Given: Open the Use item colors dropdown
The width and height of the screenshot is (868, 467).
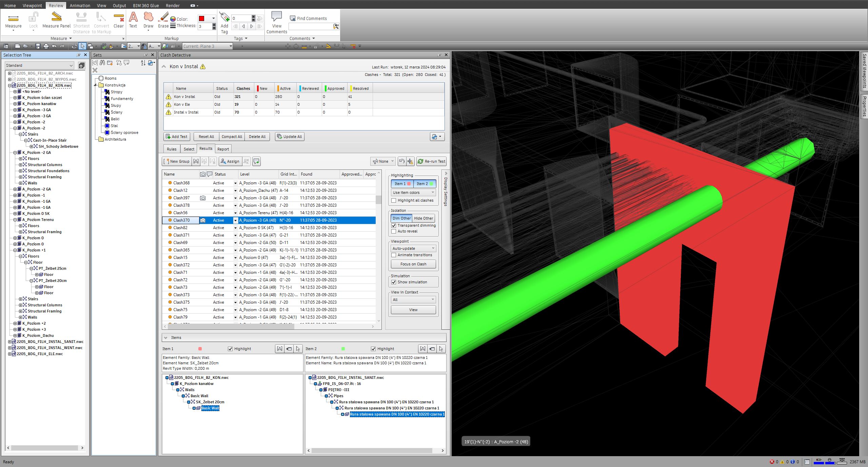Looking at the screenshot, I should (413, 192).
